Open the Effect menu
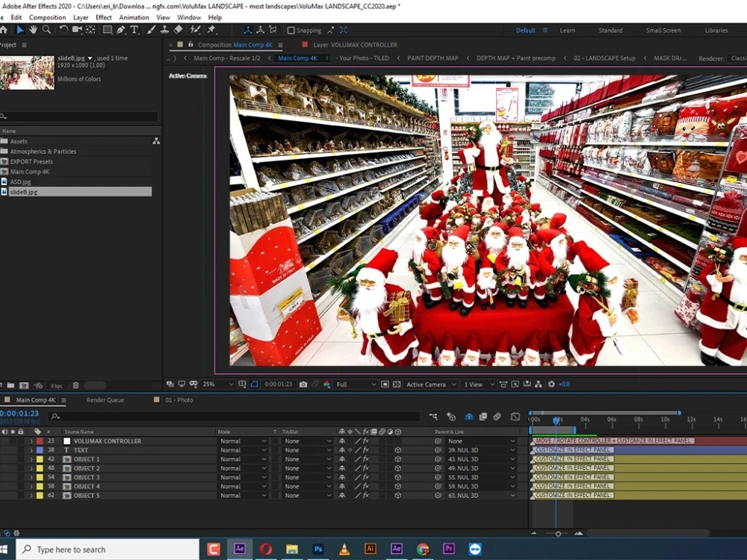747x560 pixels. (103, 17)
